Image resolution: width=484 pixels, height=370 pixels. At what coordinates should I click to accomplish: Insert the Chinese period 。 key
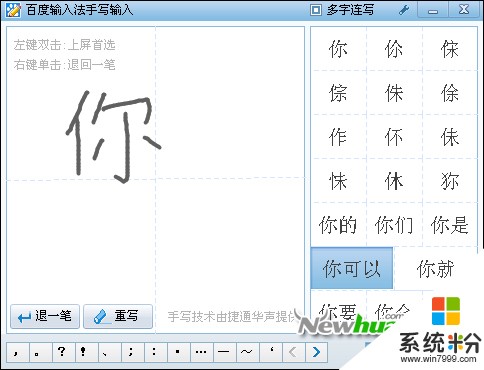coord(40,352)
